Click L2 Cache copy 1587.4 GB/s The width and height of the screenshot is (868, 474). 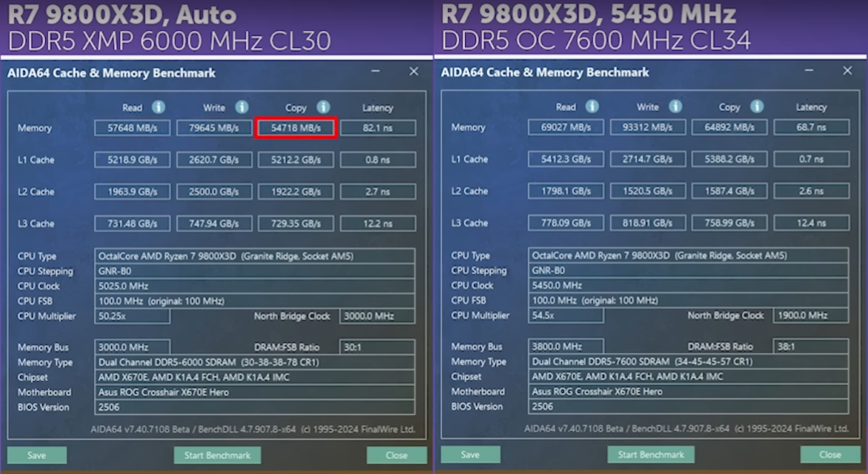click(729, 191)
